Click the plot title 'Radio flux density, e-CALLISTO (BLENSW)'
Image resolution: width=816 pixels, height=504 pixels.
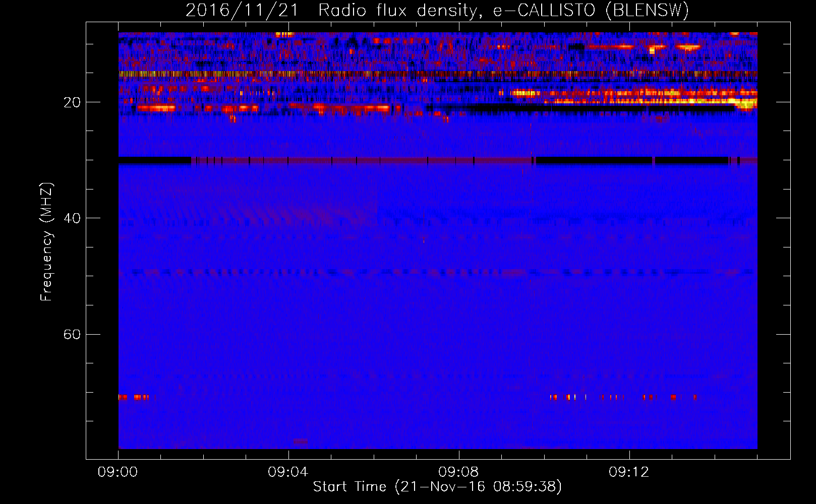point(503,10)
